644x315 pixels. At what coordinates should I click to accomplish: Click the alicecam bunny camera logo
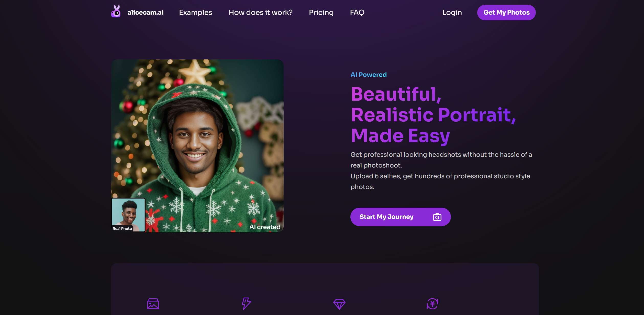116,12
